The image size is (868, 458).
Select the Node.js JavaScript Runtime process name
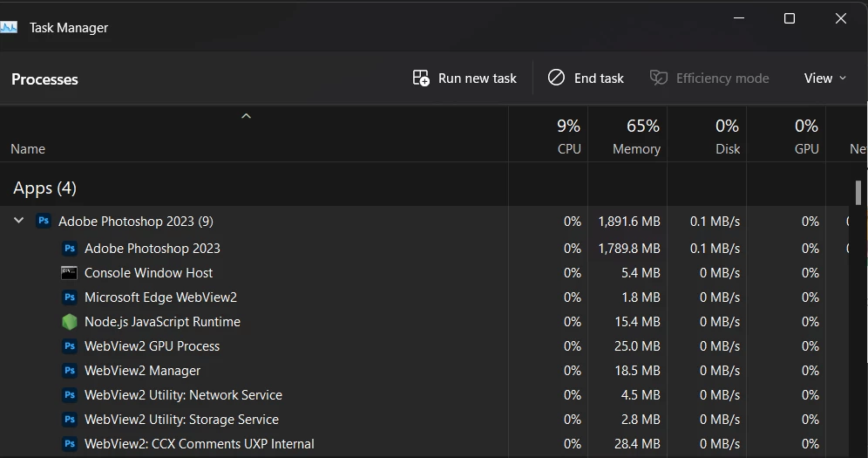[162, 322]
